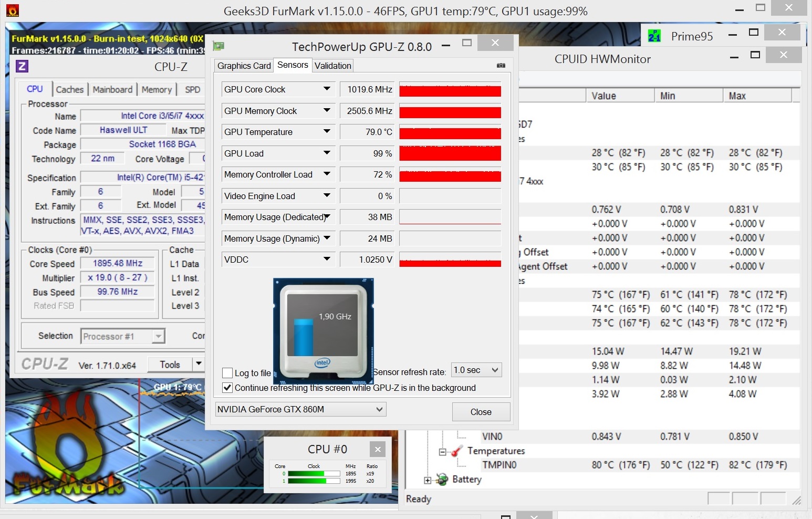Click the GPU-Z graphics card title icon
The height and width of the screenshot is (519, 812).
click(x=218, y=46)
